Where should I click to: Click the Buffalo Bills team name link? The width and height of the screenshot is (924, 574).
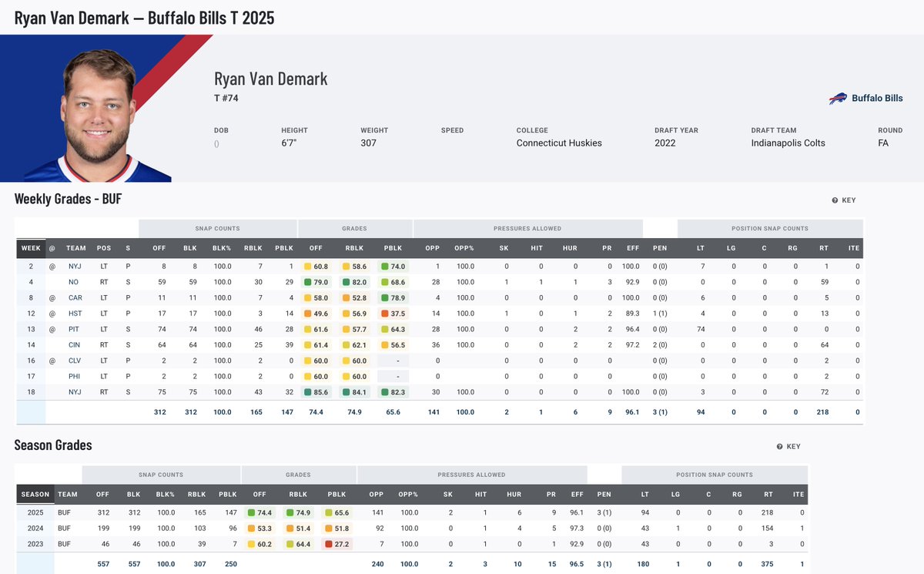pyautogui.click(x=877, y=99)
